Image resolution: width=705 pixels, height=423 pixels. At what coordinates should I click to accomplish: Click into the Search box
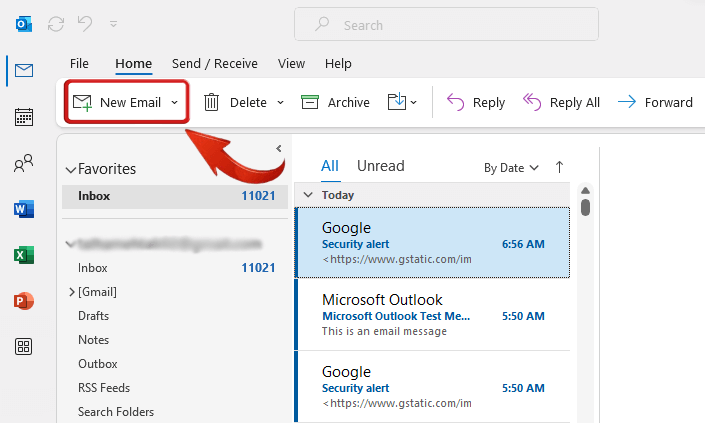coord(446,24)
